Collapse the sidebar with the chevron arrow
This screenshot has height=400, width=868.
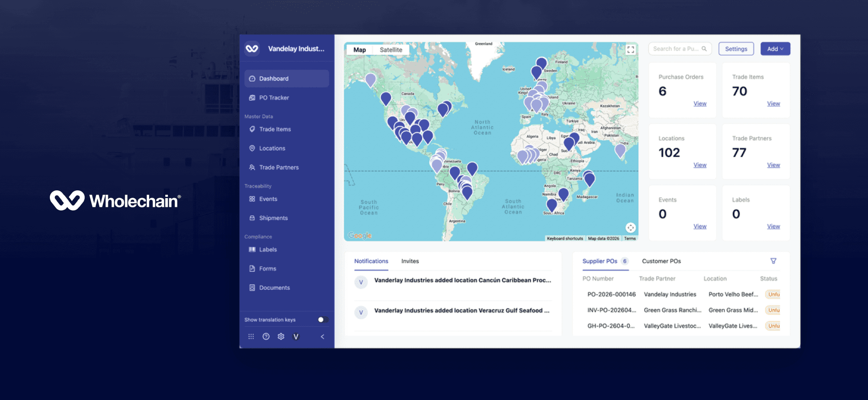pyautogui.click(x=322, y=336)
